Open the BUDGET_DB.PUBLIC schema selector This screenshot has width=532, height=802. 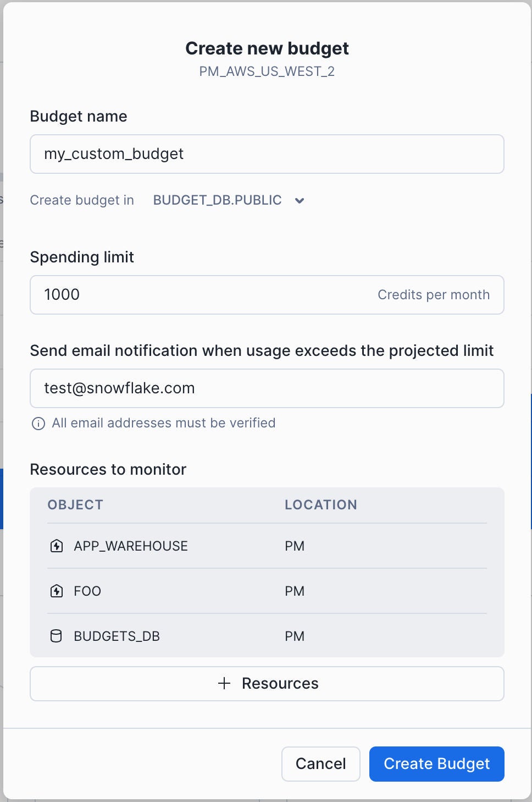coord(218,200)
